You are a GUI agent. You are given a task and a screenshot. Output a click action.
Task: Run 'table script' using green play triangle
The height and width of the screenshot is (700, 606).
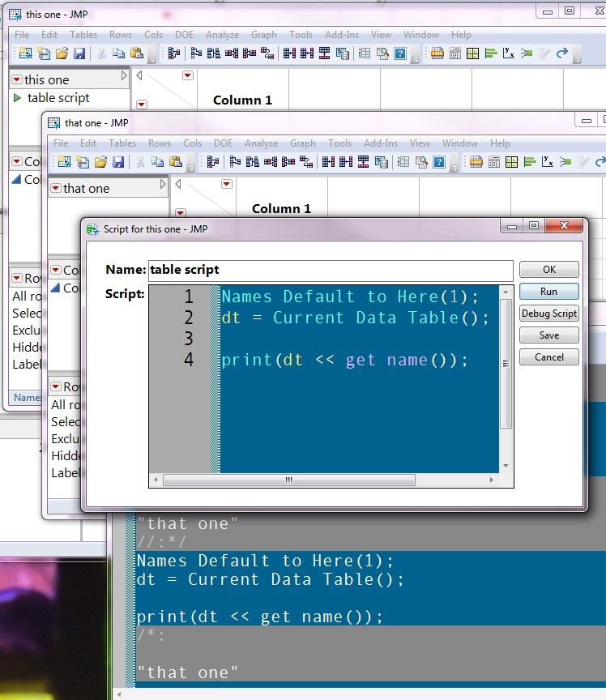pos(17,97)
